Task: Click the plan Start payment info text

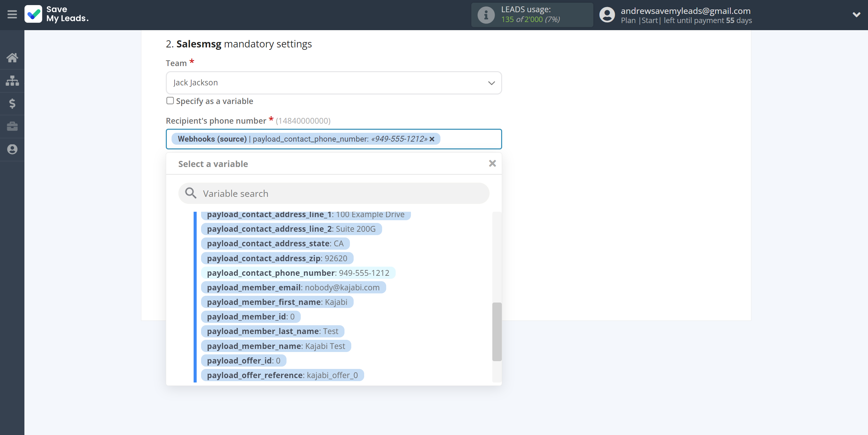Action: click(x=686, y=20)
